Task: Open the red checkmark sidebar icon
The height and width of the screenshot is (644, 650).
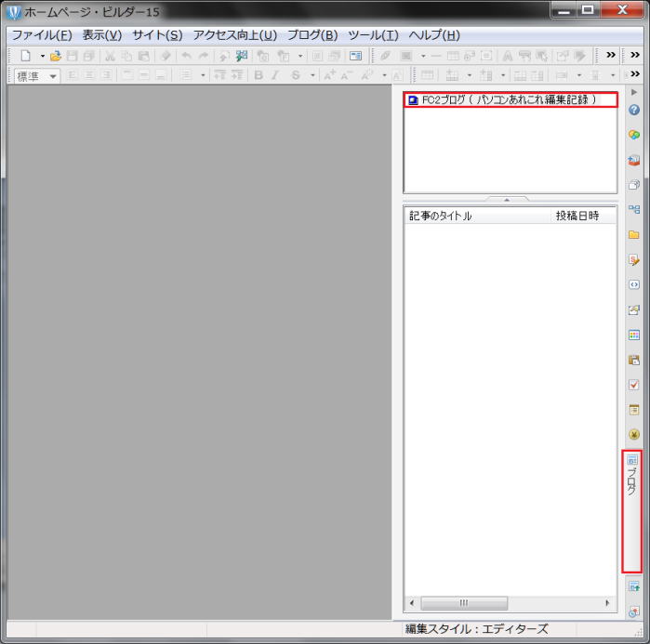Action: 634,385
